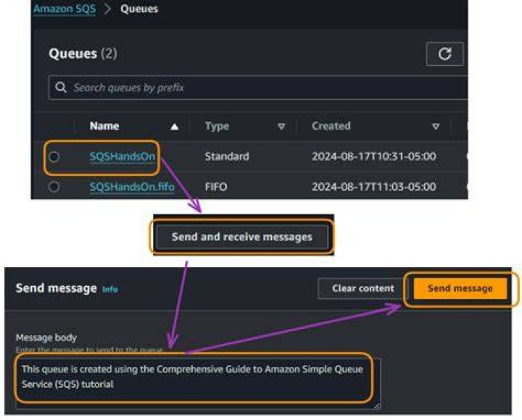This screenshot has height=420, width=522.
Task: Click inside the Message body text area
Action: [x=198, y=383]
